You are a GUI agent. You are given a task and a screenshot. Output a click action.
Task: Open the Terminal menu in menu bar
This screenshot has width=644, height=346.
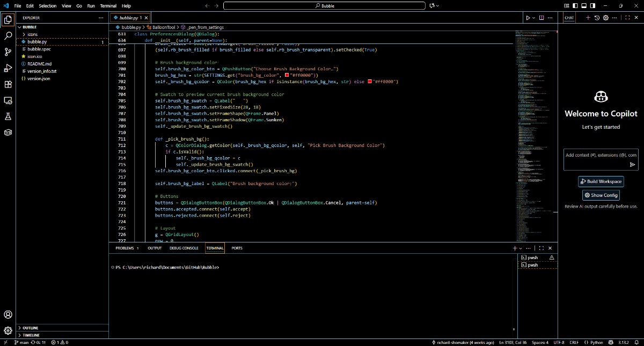[x=108, y=6]
